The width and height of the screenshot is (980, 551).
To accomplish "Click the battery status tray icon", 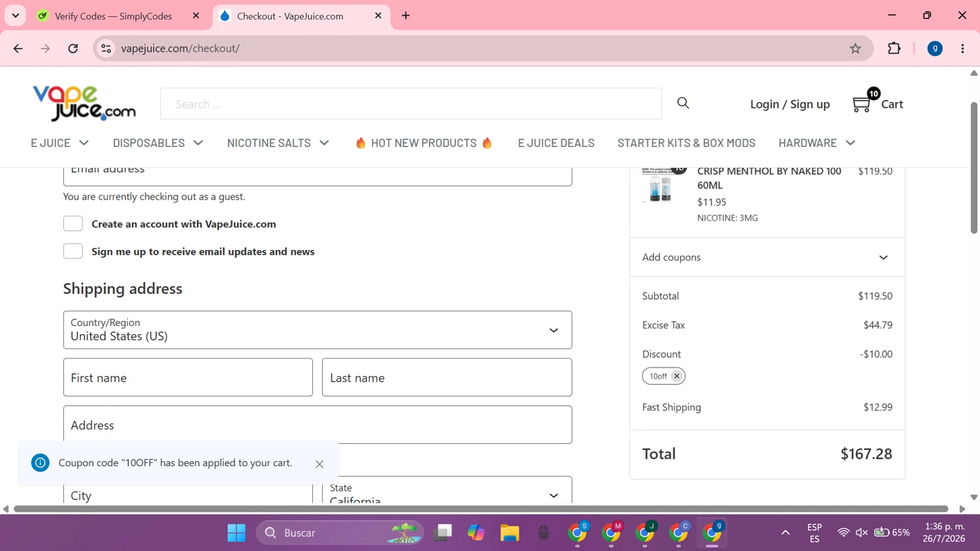I will tap(892, 533).
